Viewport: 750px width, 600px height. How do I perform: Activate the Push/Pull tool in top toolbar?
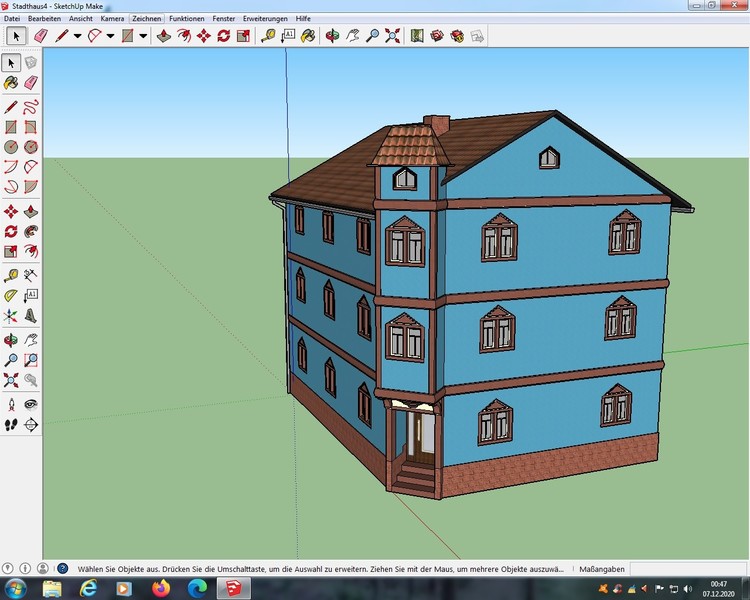point(164,36)
